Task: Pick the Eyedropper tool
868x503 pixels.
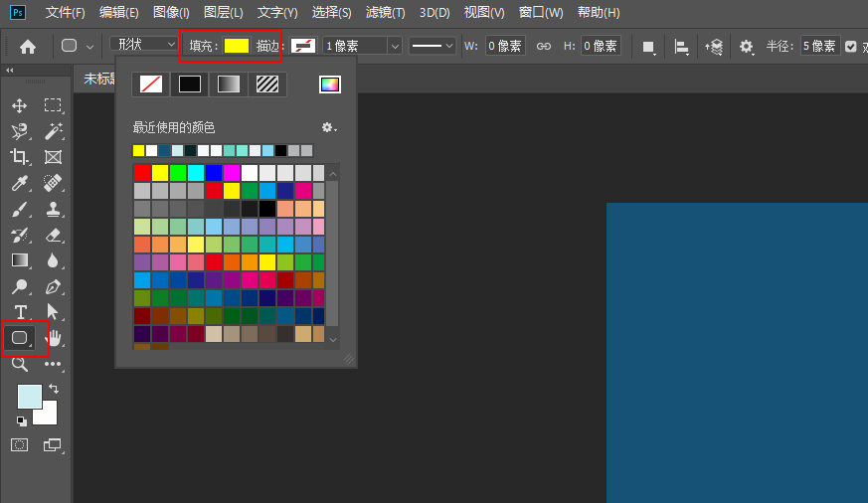Action: tap(20, 183)
